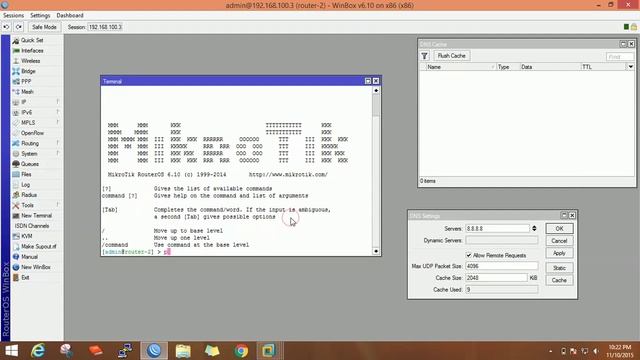Viewport: 640px width, 360px height.
Task: Sort DNS Cache by TTL column
Action: 604,67
